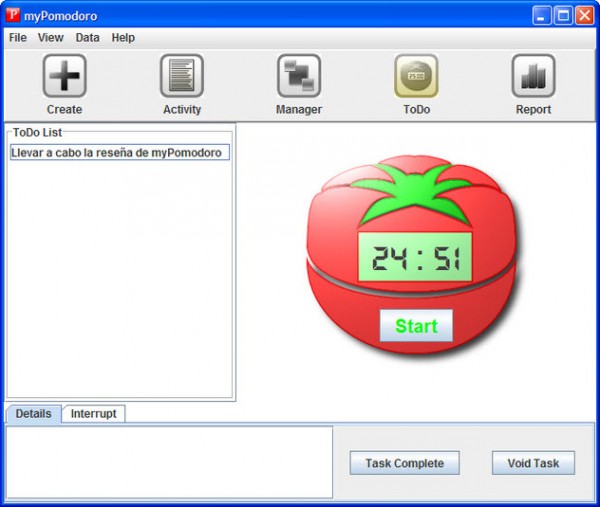
Task: Open the Help menu
Action: (x=123, y=37)
